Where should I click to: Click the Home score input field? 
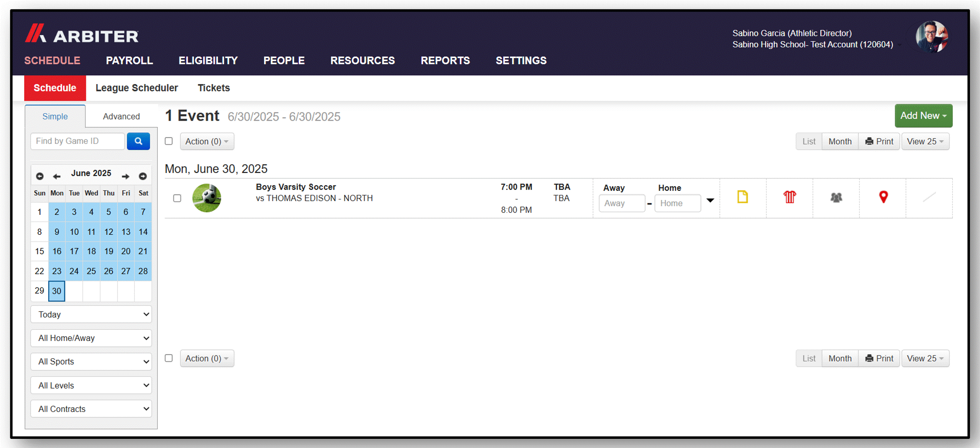(x=678, y=203)
